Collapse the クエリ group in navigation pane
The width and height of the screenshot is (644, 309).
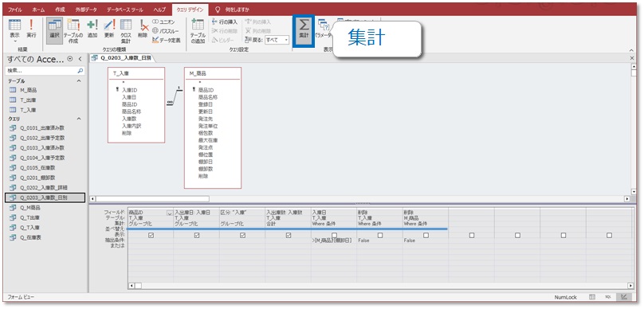[x=80, y=119]
